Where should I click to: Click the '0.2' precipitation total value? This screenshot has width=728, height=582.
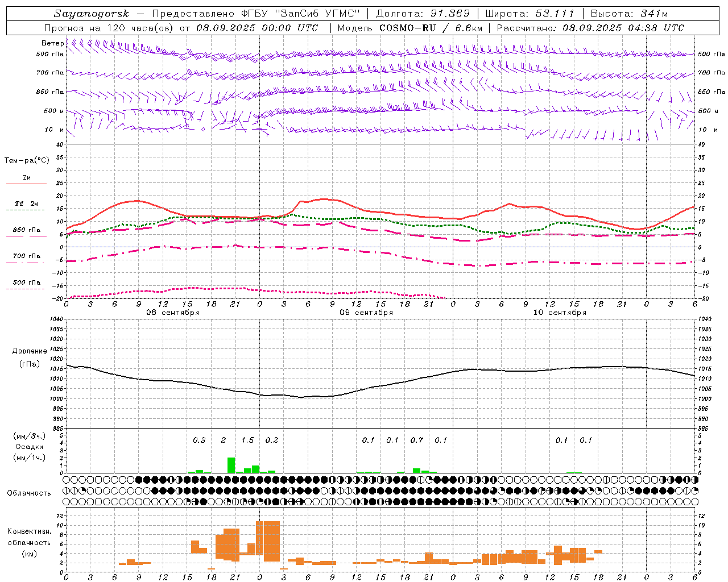(x=272, y=440)
